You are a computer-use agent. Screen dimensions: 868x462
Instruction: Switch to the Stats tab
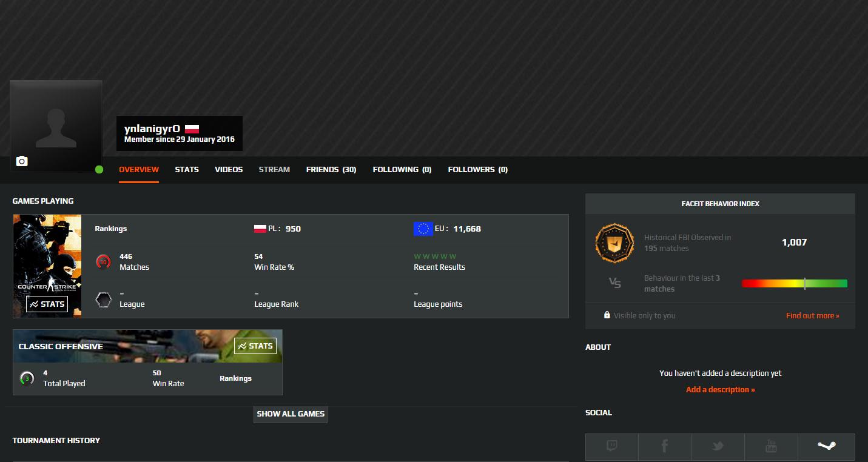[x=187, y=170]
